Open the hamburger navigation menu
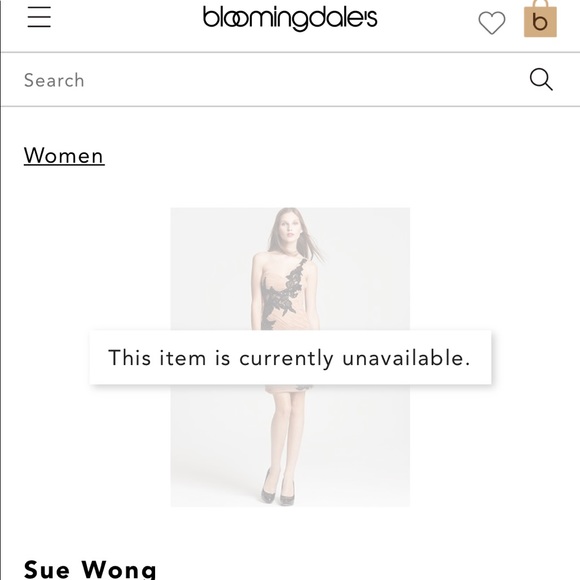Image resolution: width=580 pixels, height=580 pixels. [x=39, y=17]
